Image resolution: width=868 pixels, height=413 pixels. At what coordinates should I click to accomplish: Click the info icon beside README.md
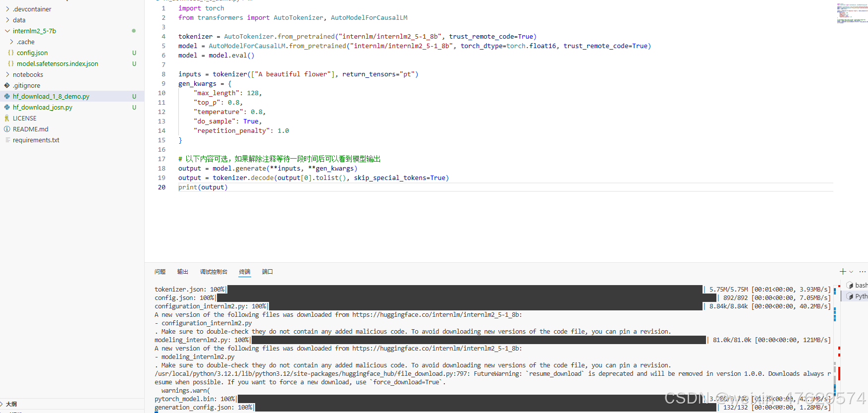pyautogui.click(x=7, y=129)
